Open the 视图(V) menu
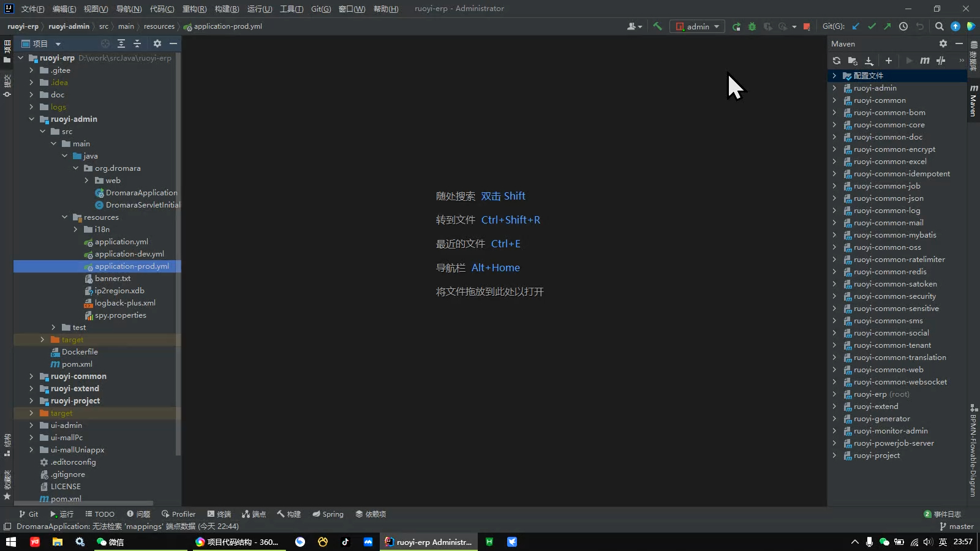 (x=96, y=9)
